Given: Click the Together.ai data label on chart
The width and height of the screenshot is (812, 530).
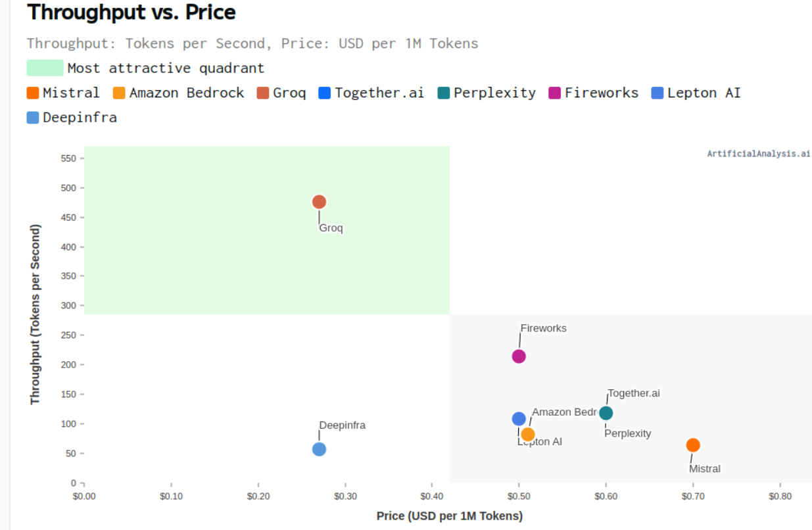Looking at the screenshot, I should (633, 393).
